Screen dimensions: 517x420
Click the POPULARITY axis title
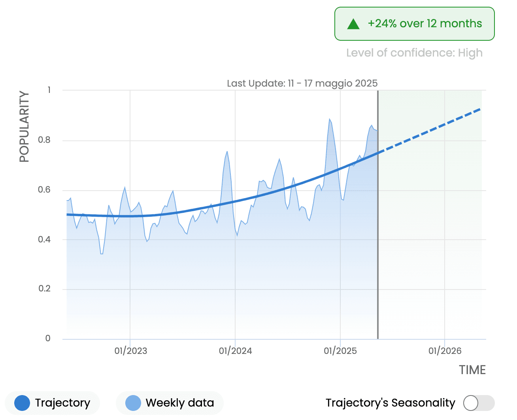pyautogui.click(x=25, y=127)
